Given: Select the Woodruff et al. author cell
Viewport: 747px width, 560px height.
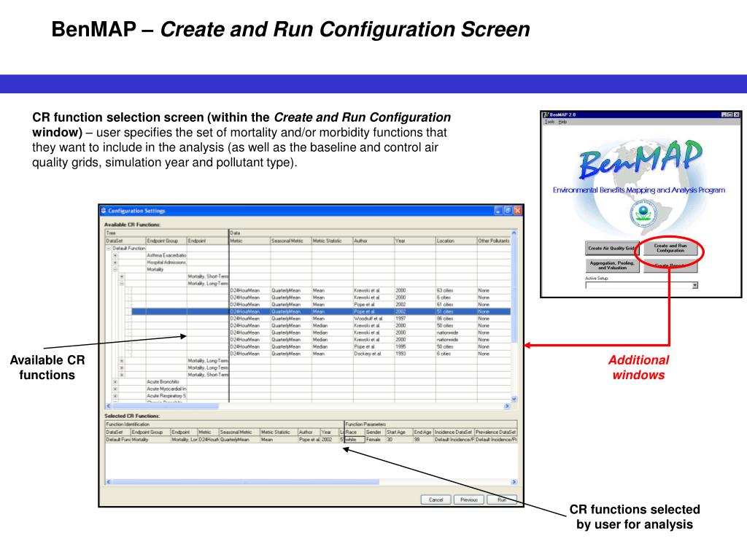Looking at the screenshot, I should pyautogui.click(x=373, y=319).
